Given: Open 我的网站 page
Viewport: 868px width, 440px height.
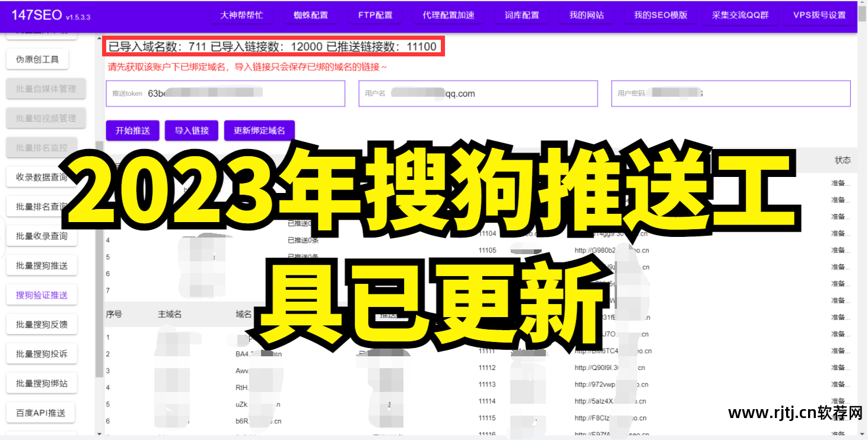Looking at the screenshot, I should 587,15.
